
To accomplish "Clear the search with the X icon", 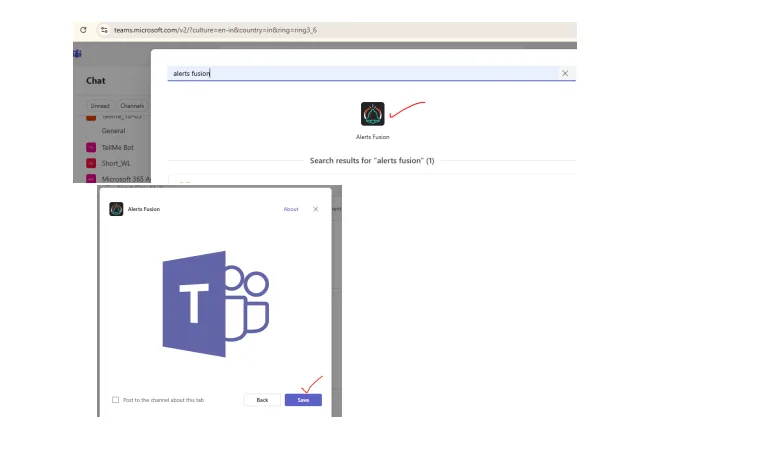I will point(565,73).
